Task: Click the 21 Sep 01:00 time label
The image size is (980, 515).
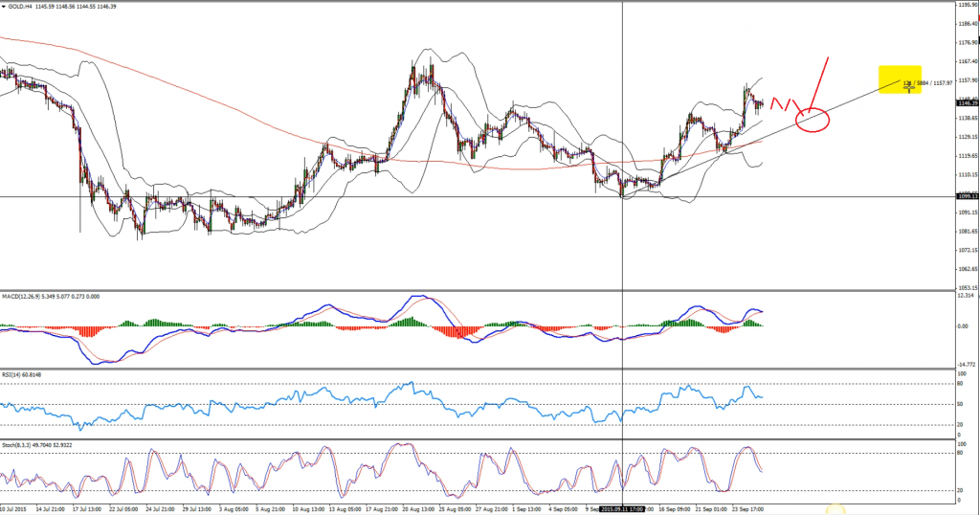Action: coord(712,509)
